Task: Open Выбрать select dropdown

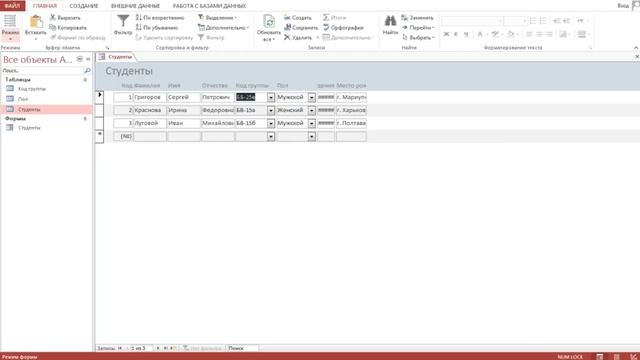Action: click(x=418, y=38)
